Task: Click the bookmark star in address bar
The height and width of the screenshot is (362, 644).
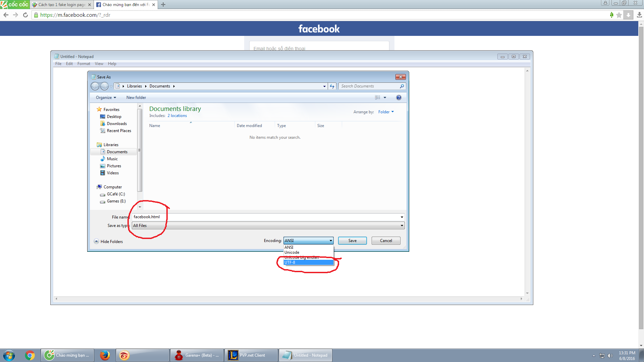Action: coord(619,15)
